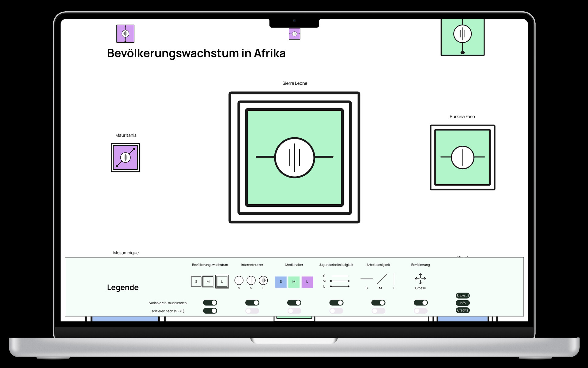This screenshot has height=368, width=588.
Task: Click the Grösse four-arrow icon
Action: click(x=420, y=279)
